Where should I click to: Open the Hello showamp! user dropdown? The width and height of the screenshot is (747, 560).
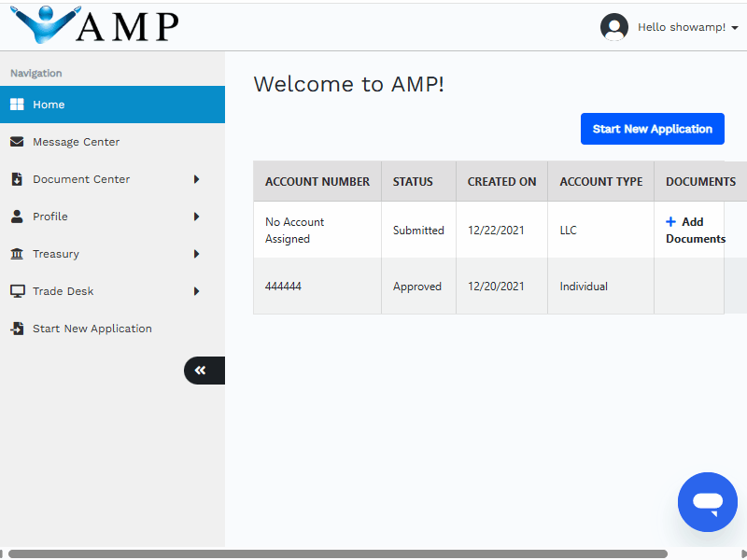687,27
